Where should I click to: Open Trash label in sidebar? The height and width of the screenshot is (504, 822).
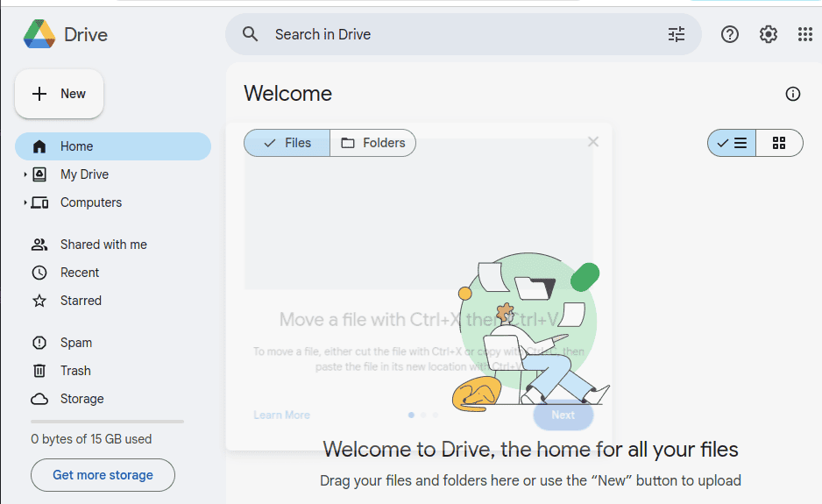coord(75,371)
